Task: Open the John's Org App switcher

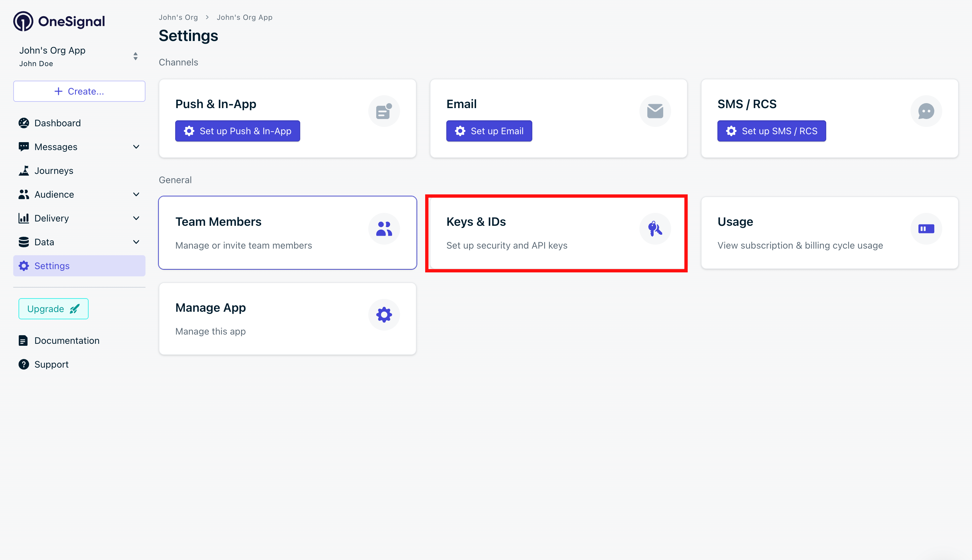Action: [136, 56]
